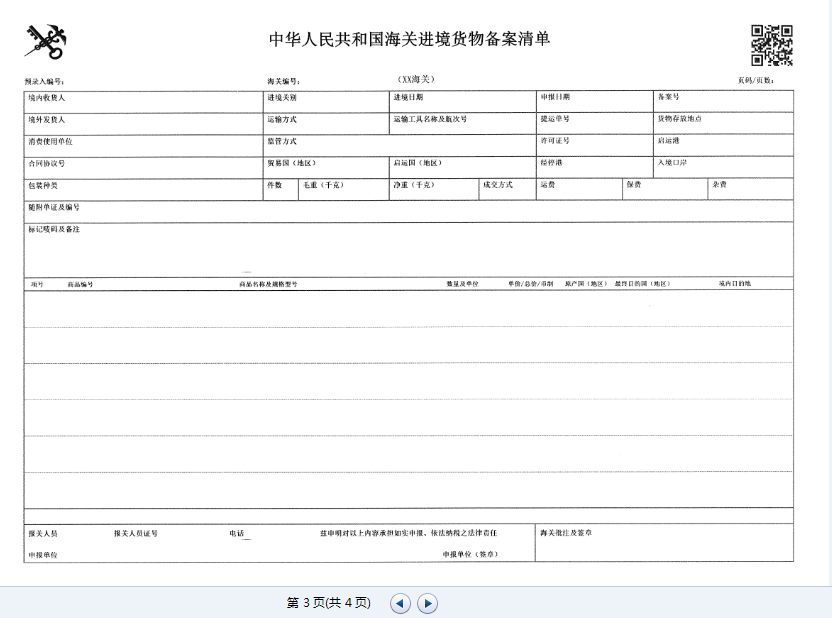Image resolution: width=832 pixels, height=618 pixels.
Task: Click the 申报日期 cell
Action: click(x=594, y=101)
